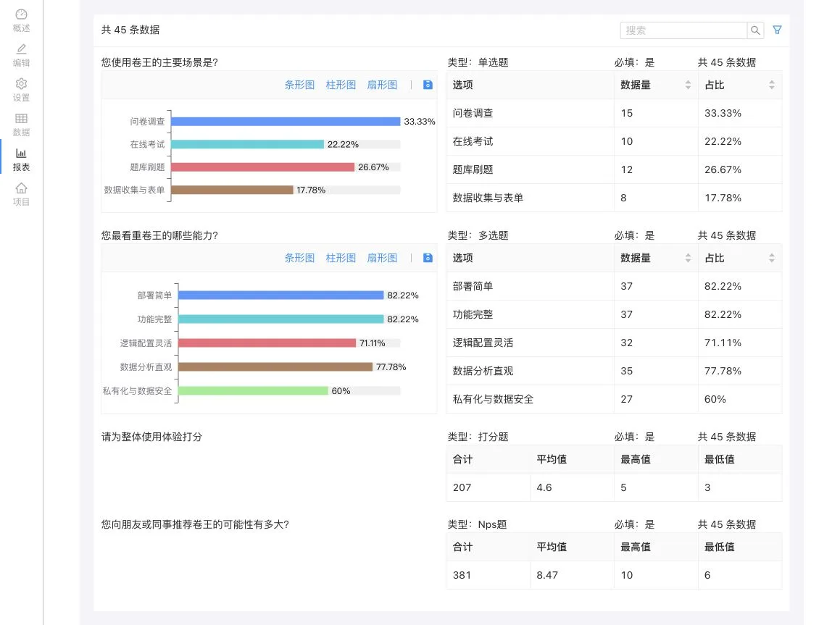This screenshot has width=840, height=625.
Task: Select the 部署简单 table row label
Action: click(473, 286)
